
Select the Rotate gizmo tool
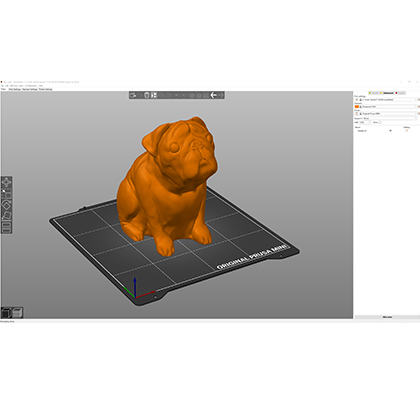7,205
